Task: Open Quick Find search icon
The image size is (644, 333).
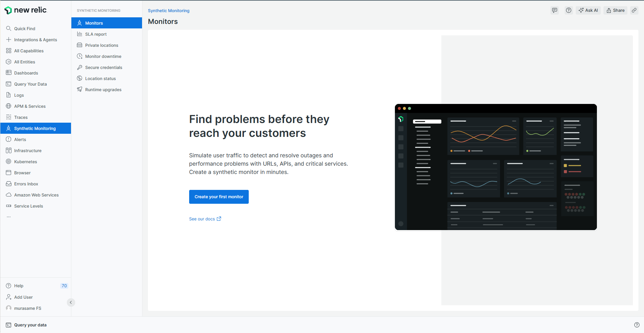Action: [9, 28]
